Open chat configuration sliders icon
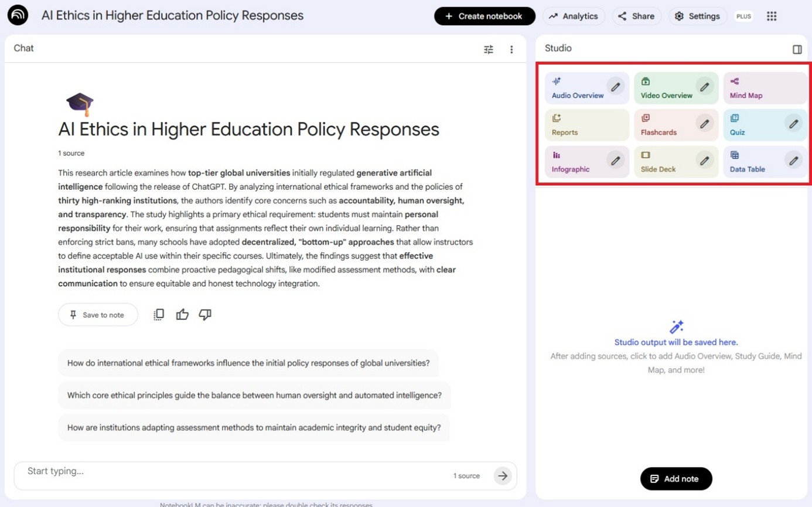 [488, 50]
